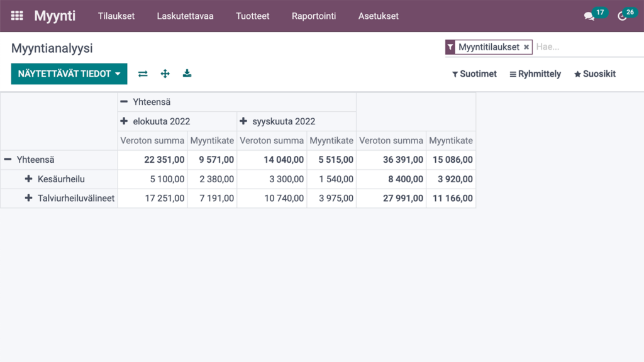Remove the Myyntitilaukset filter tag
Image resolution: width=644 pixels, height=362 pixels.
[526, 47]
